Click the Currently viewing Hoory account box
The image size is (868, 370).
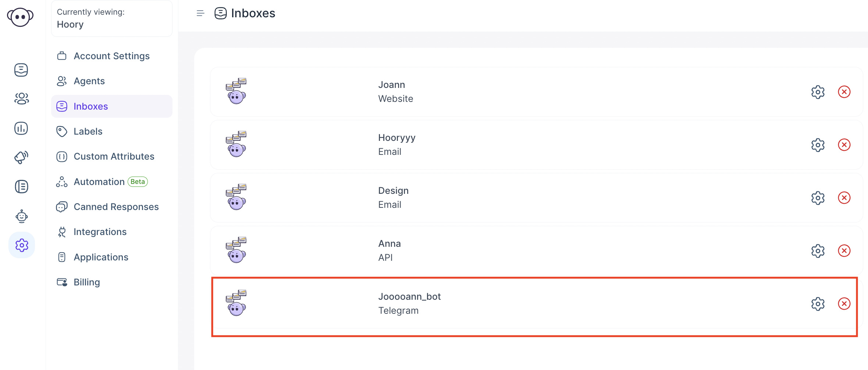(x=112, y=18)
